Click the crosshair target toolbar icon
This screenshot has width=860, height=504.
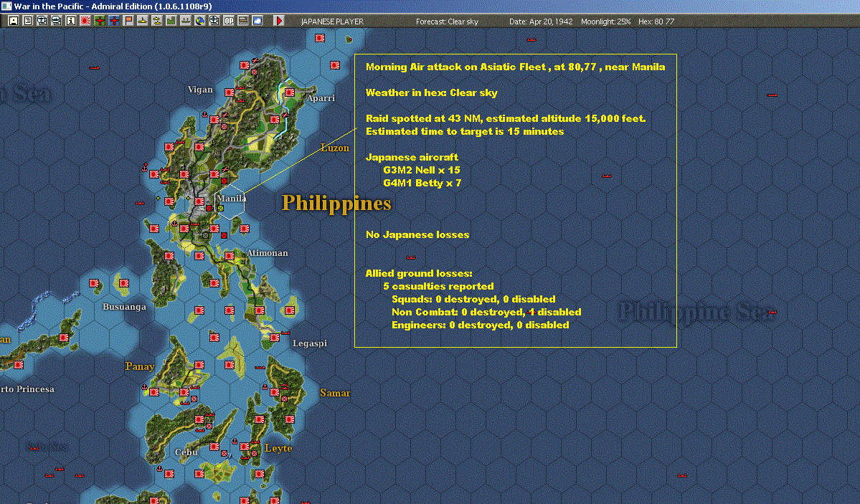coord(214,21)
